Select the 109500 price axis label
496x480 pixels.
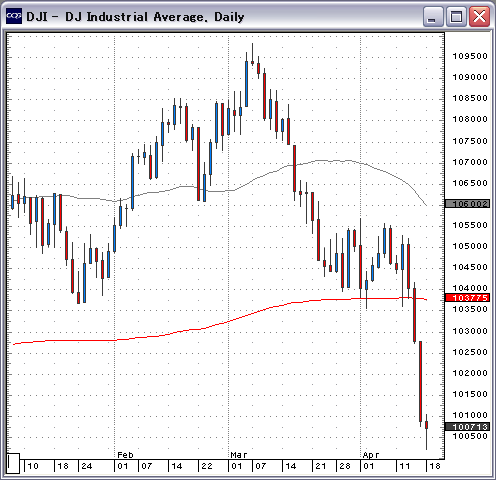(470, 56)
